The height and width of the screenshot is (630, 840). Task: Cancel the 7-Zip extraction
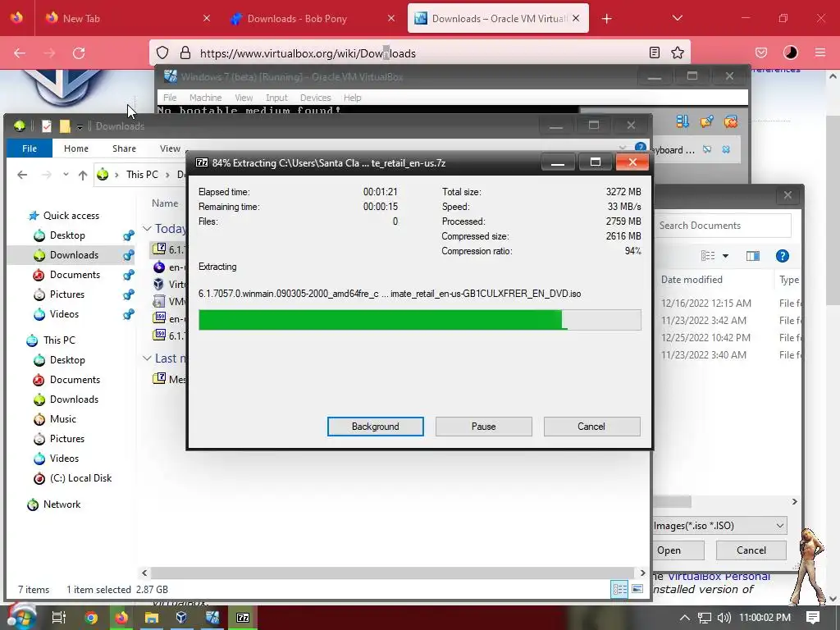pyautogui.click(x=591, y=427)
